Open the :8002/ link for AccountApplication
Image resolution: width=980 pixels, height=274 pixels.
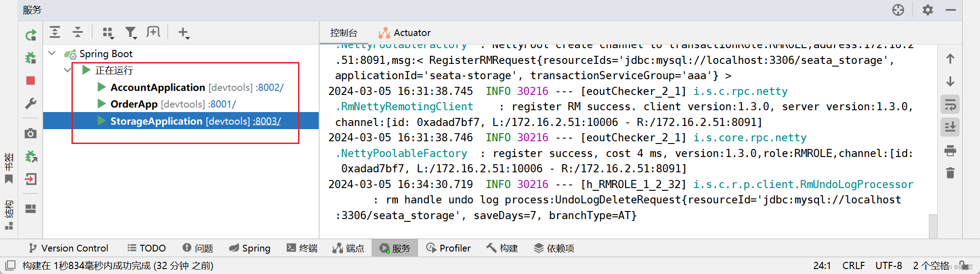tap(270, 87)
